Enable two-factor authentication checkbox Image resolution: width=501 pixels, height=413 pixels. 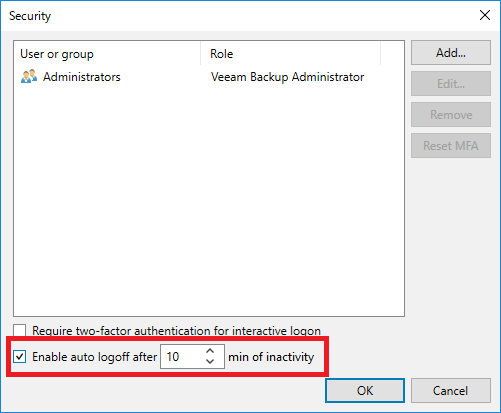[x=20, y=331]
